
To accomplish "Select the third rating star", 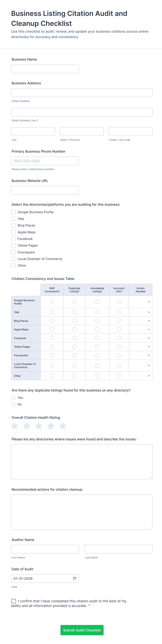I will click(x=39, y=426).
